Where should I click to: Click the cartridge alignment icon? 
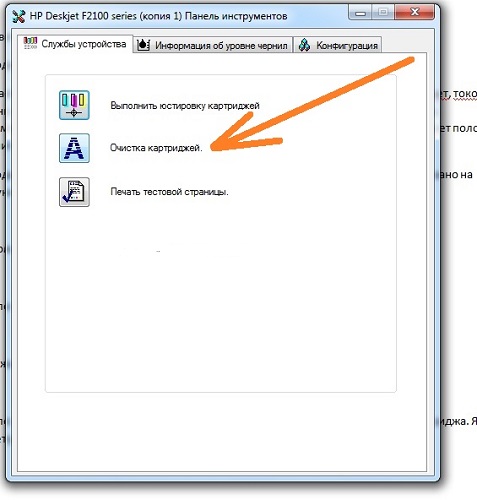74,105
